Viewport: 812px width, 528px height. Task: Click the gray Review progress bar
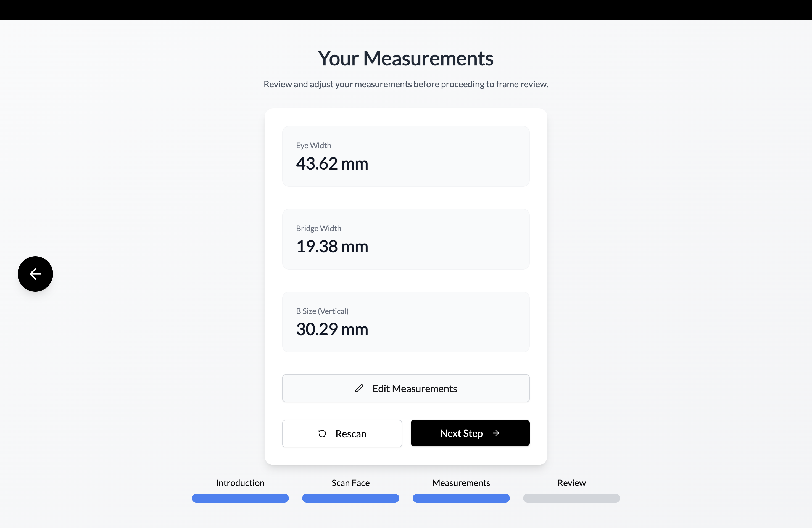pyautogui.click(x=571, y=498)
